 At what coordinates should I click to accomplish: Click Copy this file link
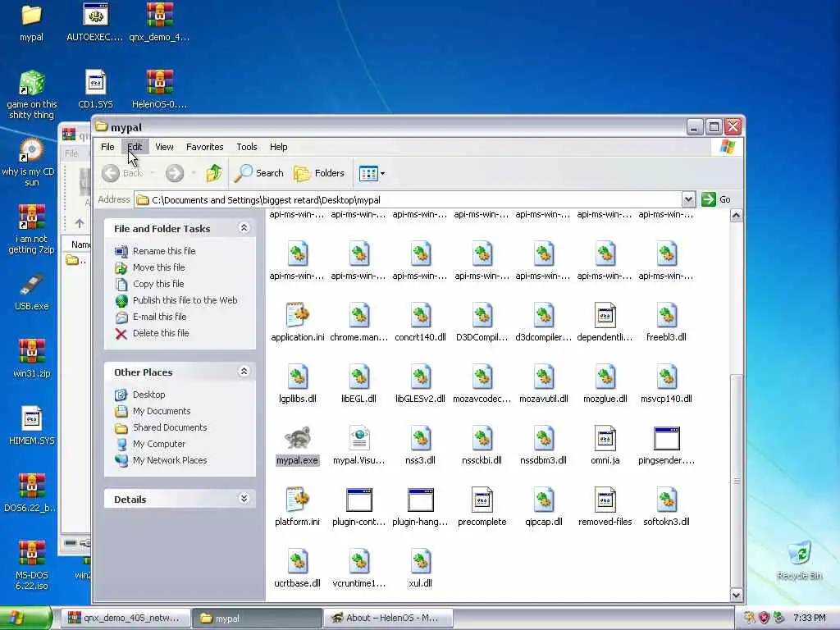[158, 284]
